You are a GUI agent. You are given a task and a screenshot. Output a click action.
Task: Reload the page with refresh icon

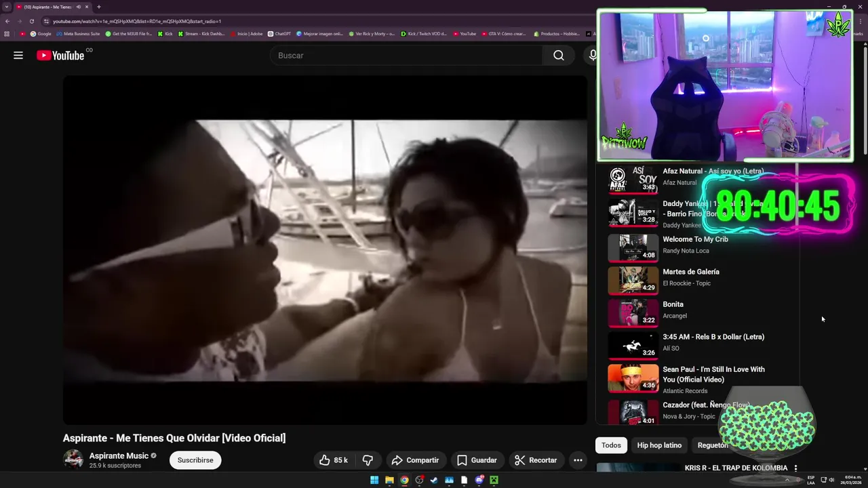tap(31, 21)
